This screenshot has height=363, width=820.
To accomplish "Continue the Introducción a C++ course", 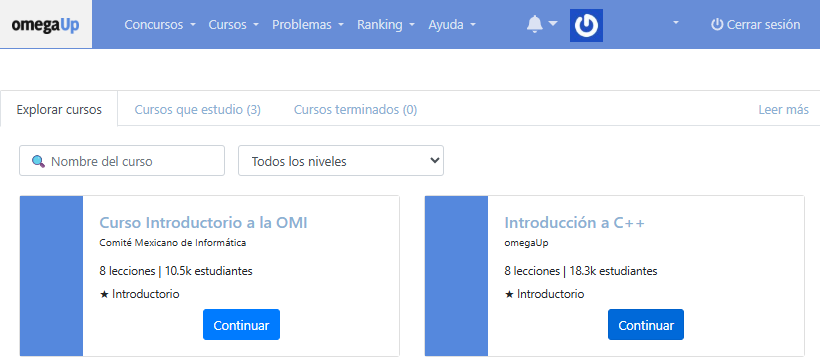I will (646, 325).
